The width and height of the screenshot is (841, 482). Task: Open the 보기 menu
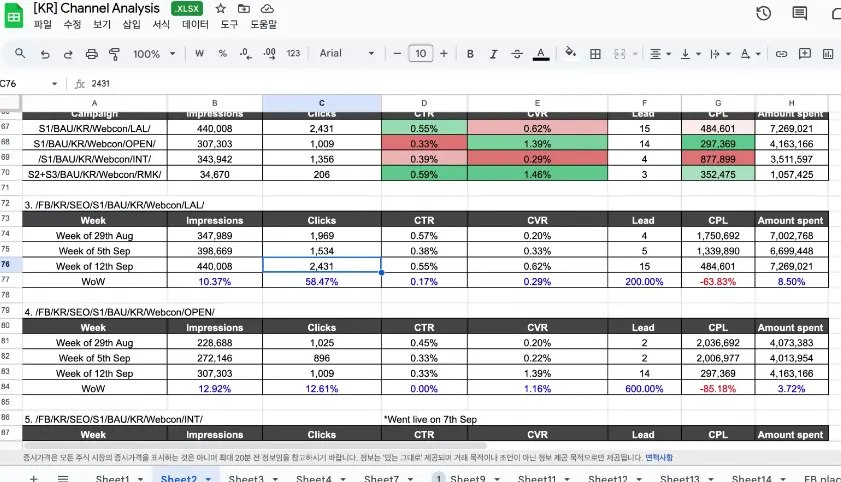point(102,24)
